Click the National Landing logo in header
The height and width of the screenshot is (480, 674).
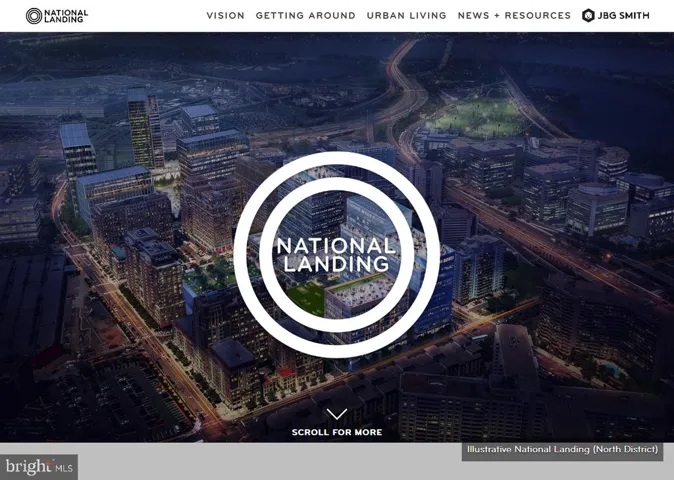click(x=57, y=16)
